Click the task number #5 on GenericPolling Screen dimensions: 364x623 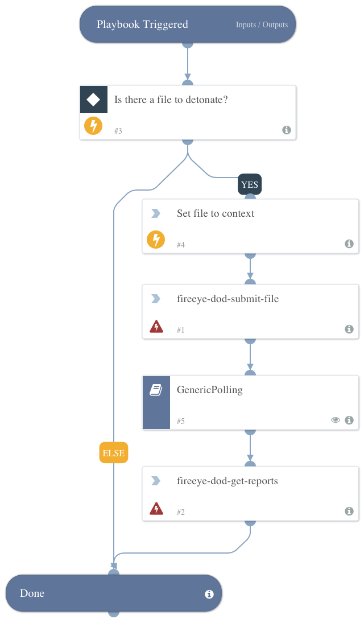180,421
